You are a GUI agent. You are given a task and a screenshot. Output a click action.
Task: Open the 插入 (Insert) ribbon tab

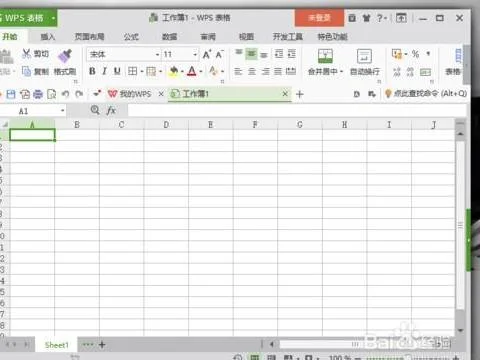click(x=48, y=37)
